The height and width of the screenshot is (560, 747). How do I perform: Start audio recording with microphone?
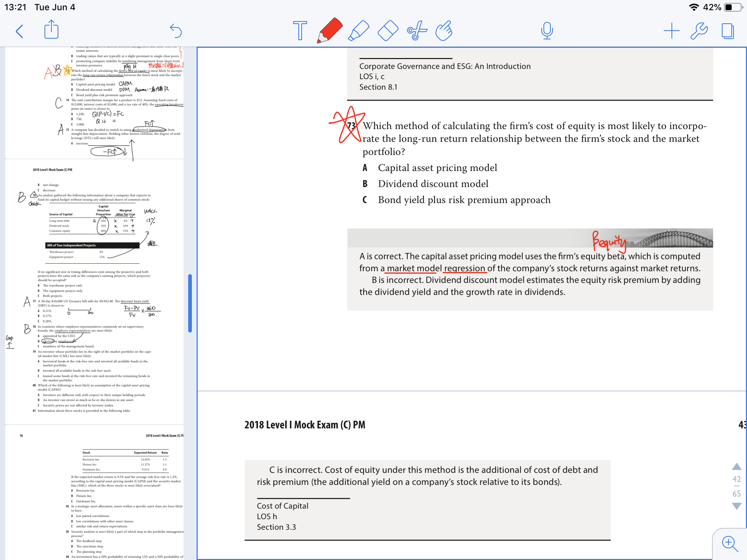point(547,31)
